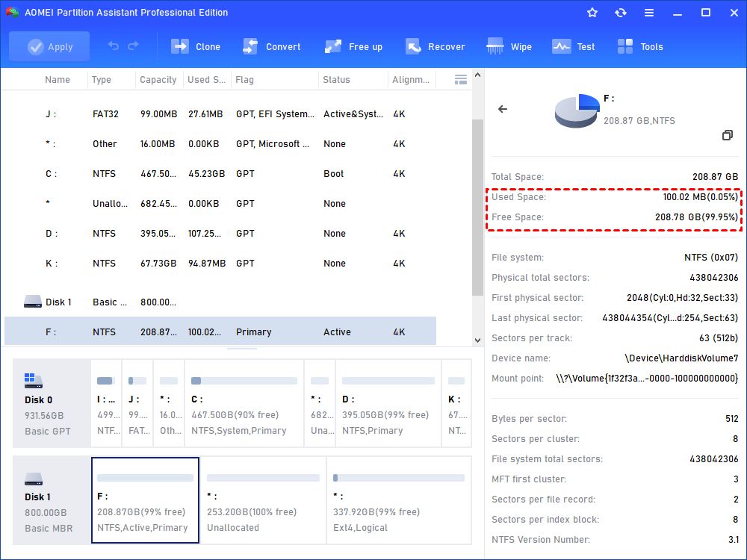Open the Convert menu
Image resolution: width=747 pixels, height=560 pixels.
pos(272,46)
